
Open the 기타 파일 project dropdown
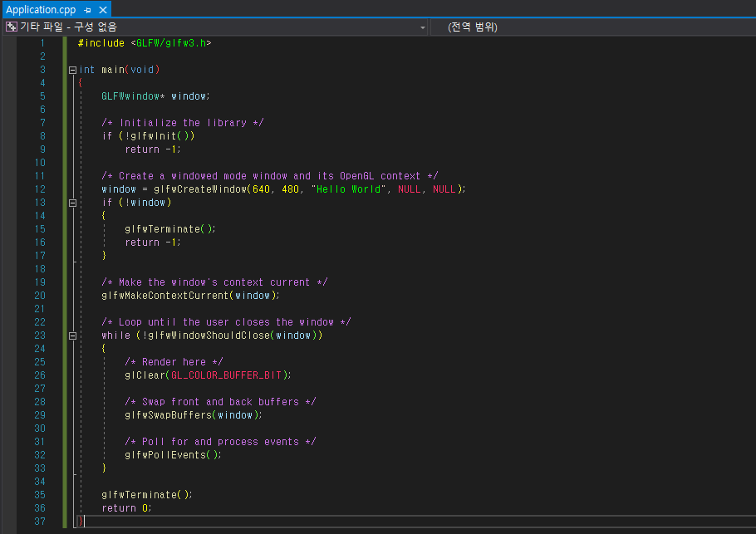[x=215, y=27]
